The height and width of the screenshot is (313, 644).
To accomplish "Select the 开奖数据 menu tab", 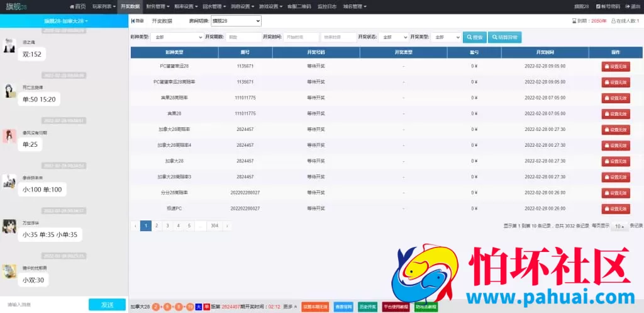I will click(x=130, y=6).
